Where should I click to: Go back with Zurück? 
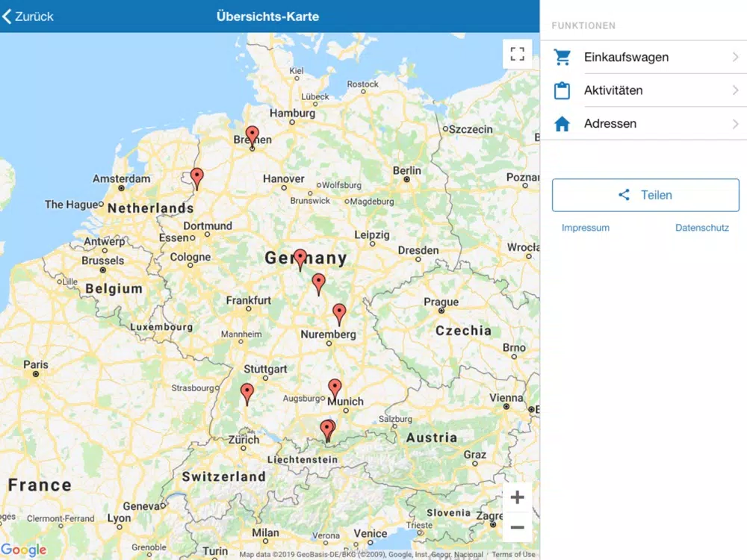pyautogui.click(x=28, y=16)
